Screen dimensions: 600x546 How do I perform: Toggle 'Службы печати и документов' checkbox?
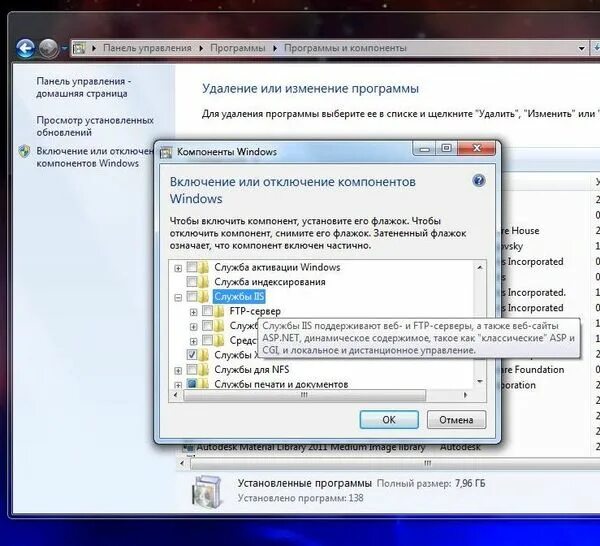(192, 383)
